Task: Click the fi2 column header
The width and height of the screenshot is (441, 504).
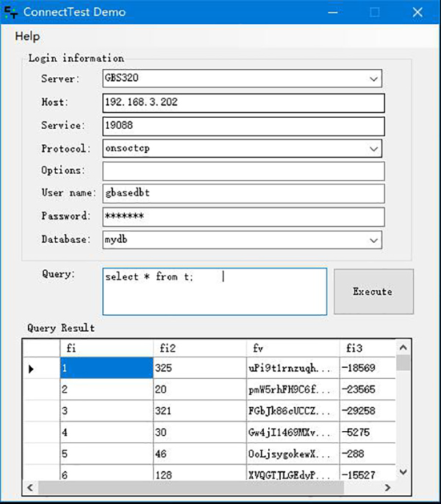Action: coord(199,347)
